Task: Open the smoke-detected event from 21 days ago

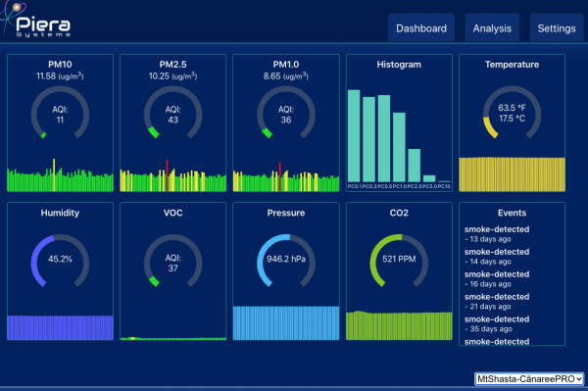Action: [x=497, y=302]
